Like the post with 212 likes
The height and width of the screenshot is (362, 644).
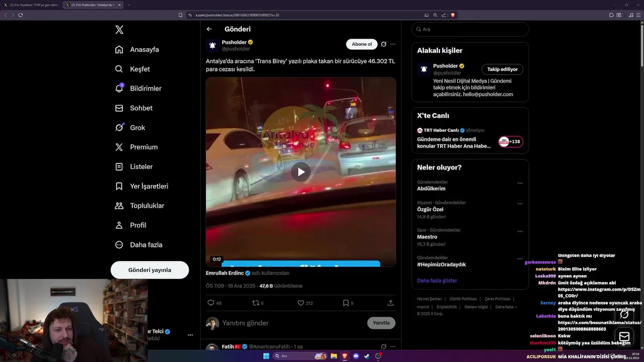point(301,303)
